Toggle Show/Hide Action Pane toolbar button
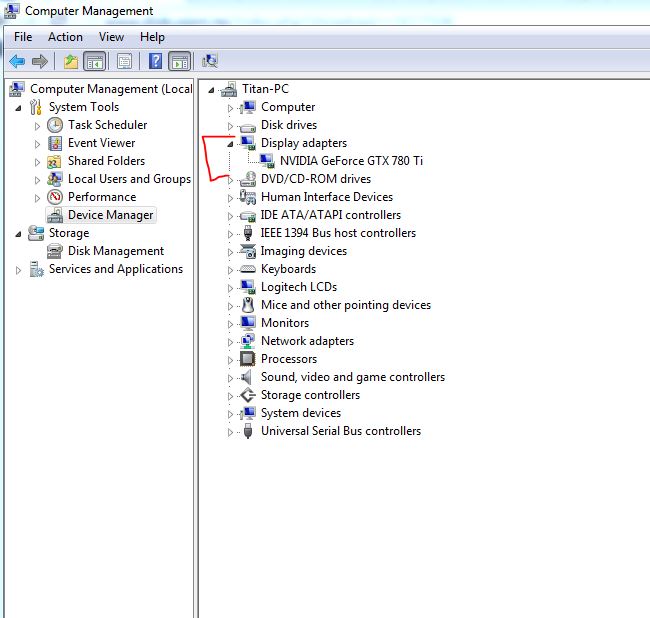The height and width of the screenshot is (618, 650). [179, 61]
